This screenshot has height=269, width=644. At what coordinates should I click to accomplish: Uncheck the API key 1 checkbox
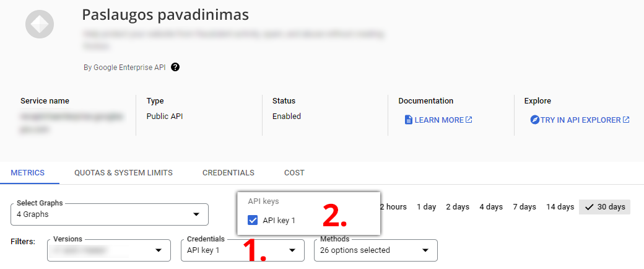[253, 220]
